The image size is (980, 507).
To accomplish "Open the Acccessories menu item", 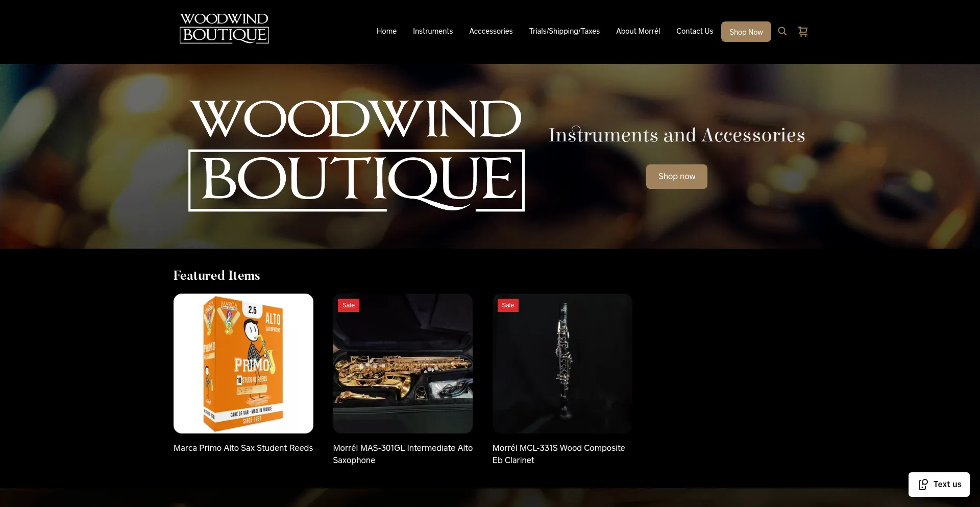I will click(491, 31).
